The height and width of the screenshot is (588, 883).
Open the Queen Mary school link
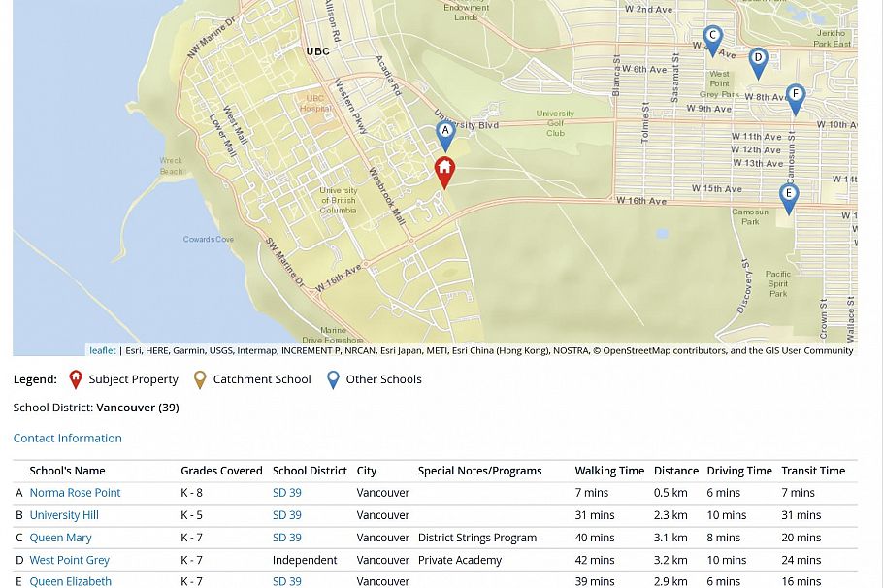[x=60, y=537]
